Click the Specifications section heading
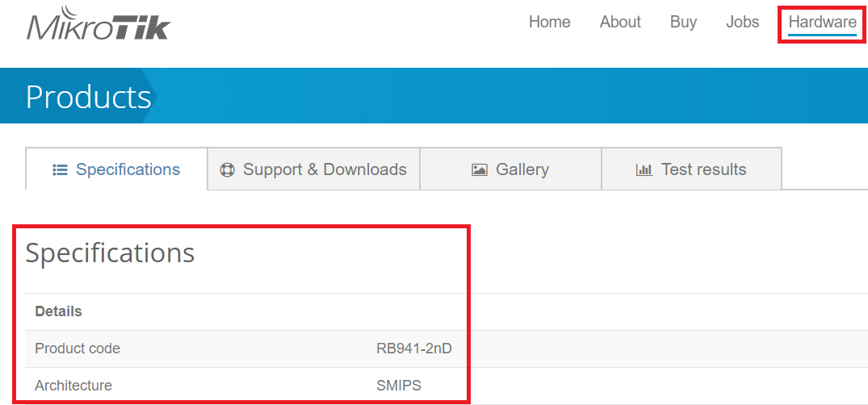Image resolution: width=868 pixels, height=405 pixels. (x=110, y=253)
